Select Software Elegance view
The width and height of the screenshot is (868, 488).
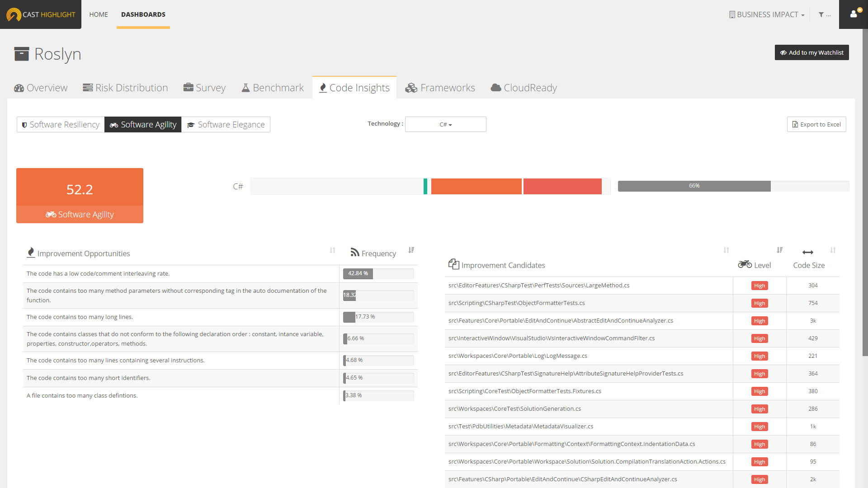click(x=226, y=125)
